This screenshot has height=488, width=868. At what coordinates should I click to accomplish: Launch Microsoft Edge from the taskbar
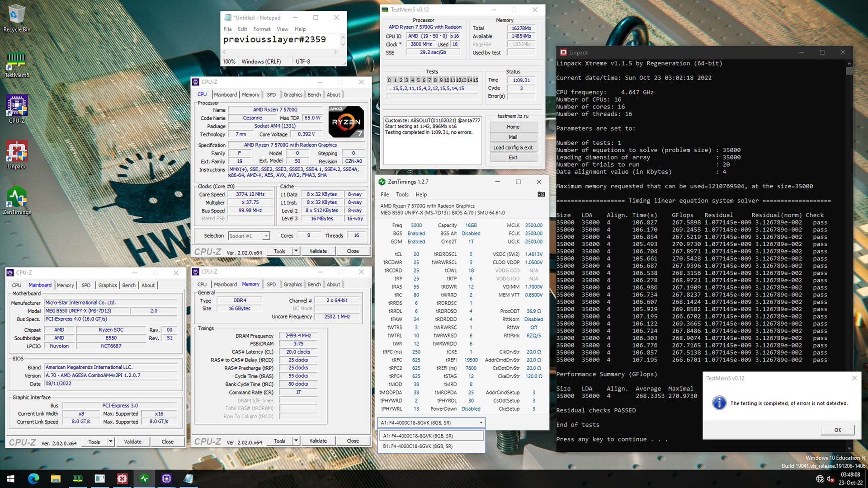[33, 479]
